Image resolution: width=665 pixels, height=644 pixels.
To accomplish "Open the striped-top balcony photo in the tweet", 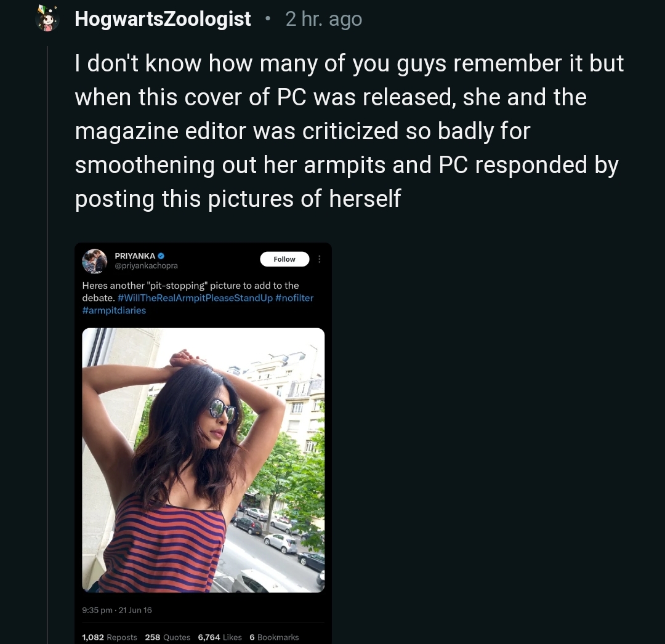I will [203, 460].
